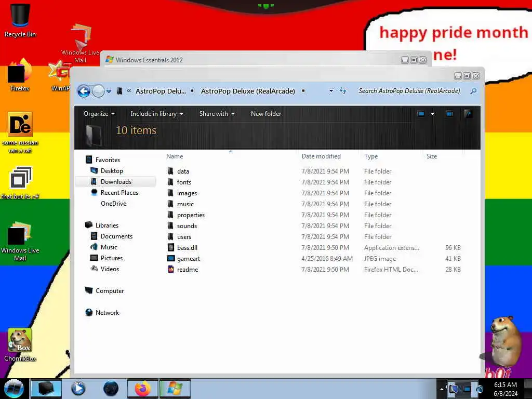This screenshot has width=532, height=399.
Task: Select the data folder icon
Action: (x=170, y=171)
